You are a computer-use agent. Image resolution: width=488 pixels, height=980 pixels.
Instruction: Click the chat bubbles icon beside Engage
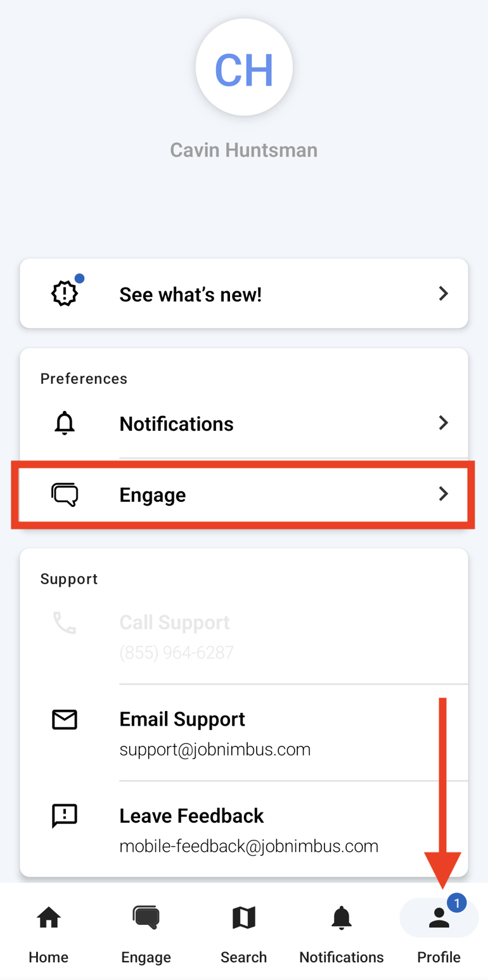(x=64, y=494)
